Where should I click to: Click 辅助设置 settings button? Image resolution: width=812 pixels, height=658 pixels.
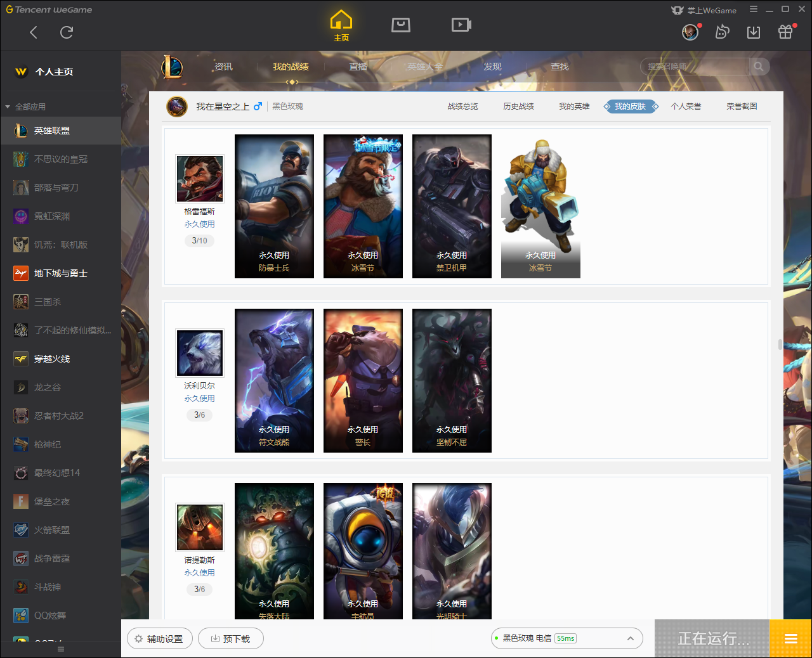[x=159, y=639]
